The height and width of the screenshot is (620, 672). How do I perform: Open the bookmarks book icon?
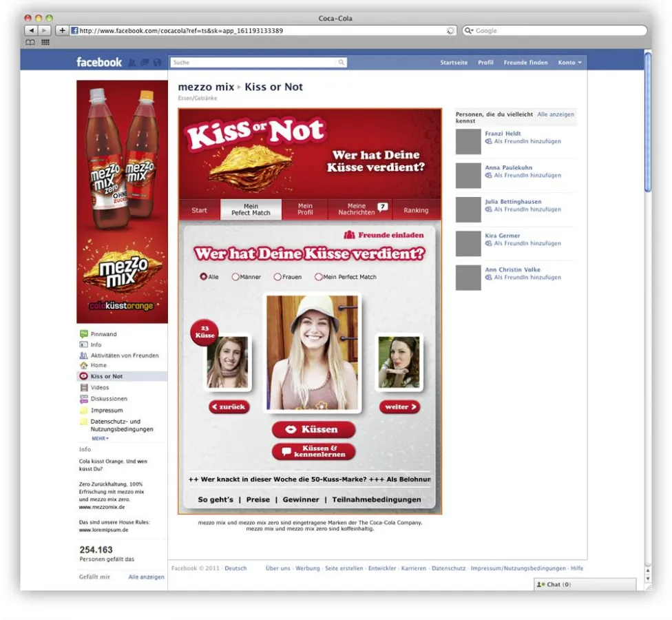click(30, 43)
